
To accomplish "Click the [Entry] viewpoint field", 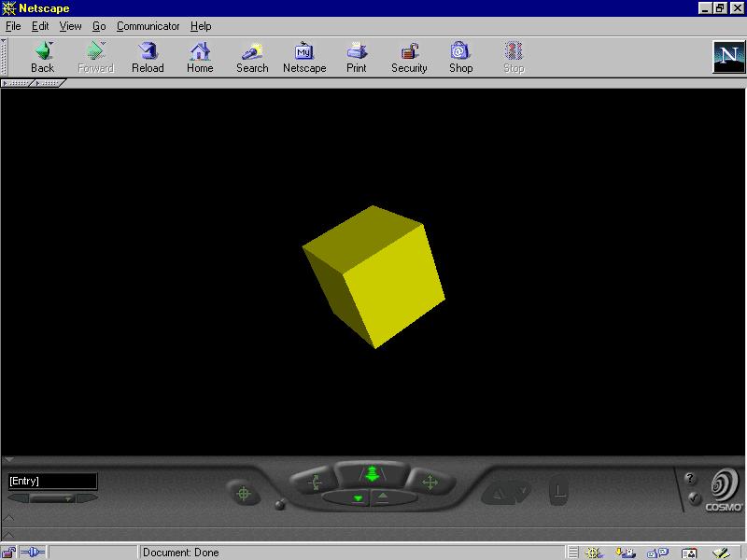I will tap(52, 481).
